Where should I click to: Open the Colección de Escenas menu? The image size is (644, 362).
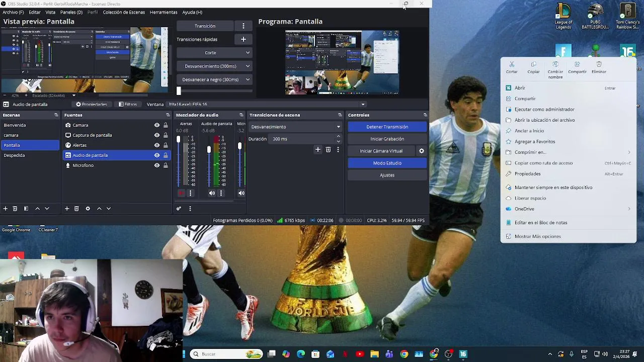coord(124,12)
